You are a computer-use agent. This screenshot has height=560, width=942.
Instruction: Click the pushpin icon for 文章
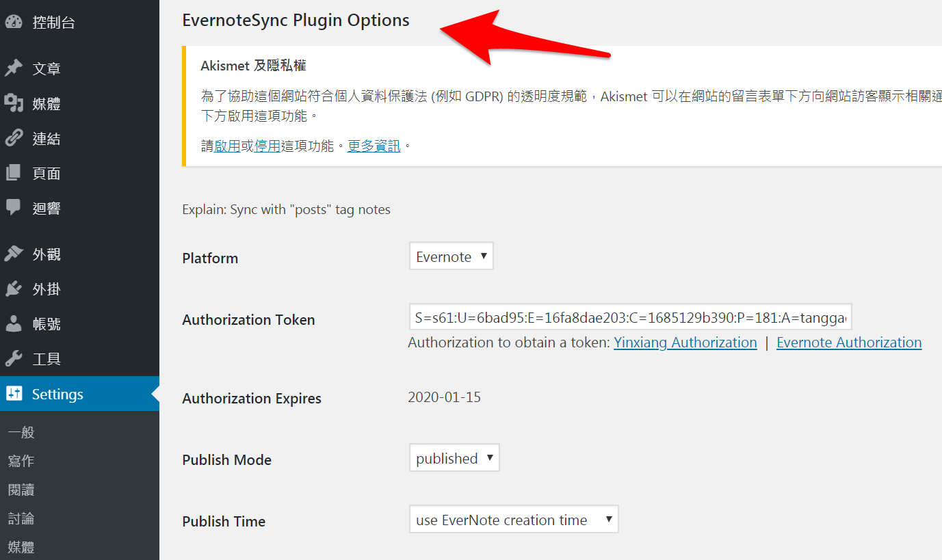coord(14,68)
